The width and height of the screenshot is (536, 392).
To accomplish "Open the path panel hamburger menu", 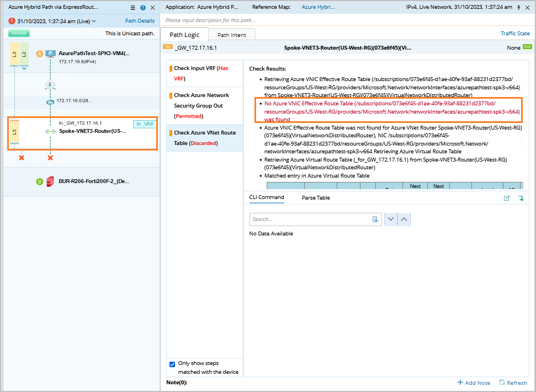I will (x=133, y=8).
